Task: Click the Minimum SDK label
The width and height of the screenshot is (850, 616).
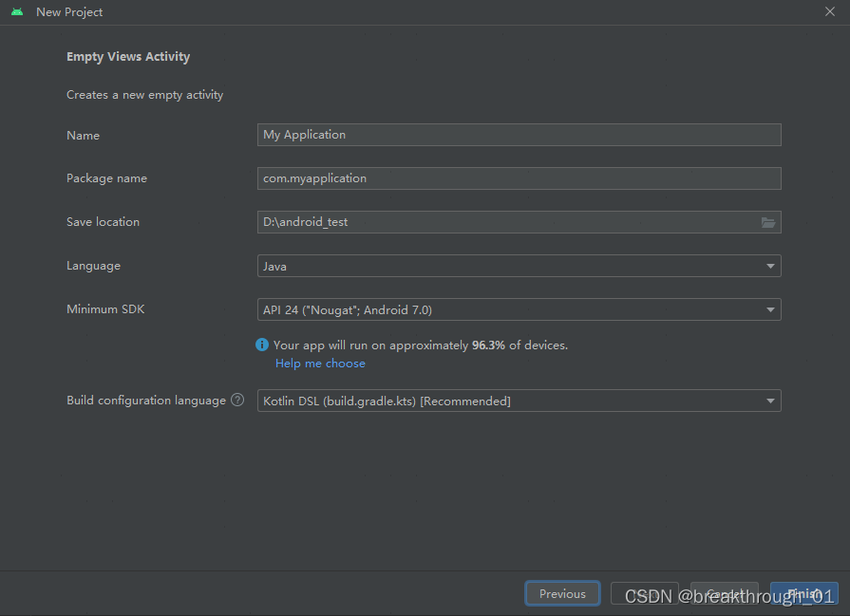Action: [105, 309]
